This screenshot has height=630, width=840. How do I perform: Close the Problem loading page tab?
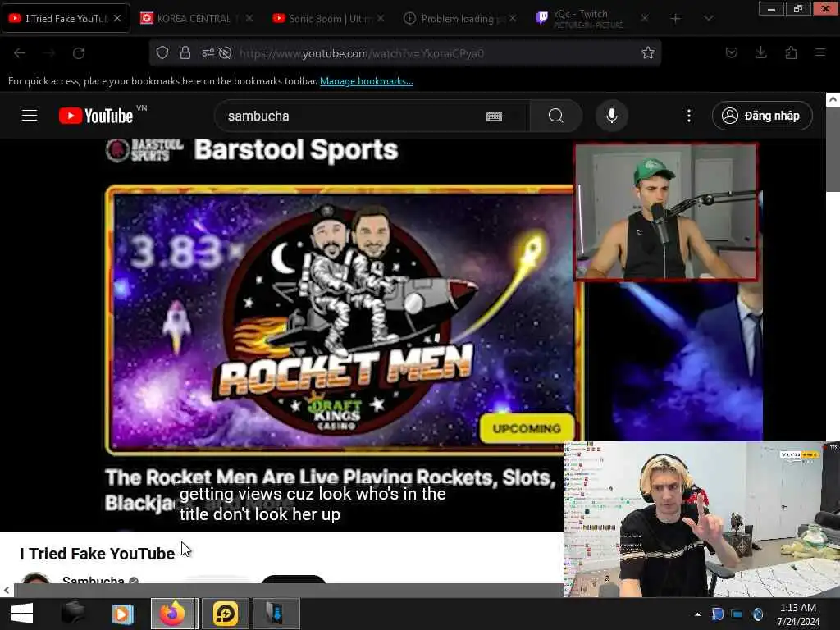(x=513, y=18)
